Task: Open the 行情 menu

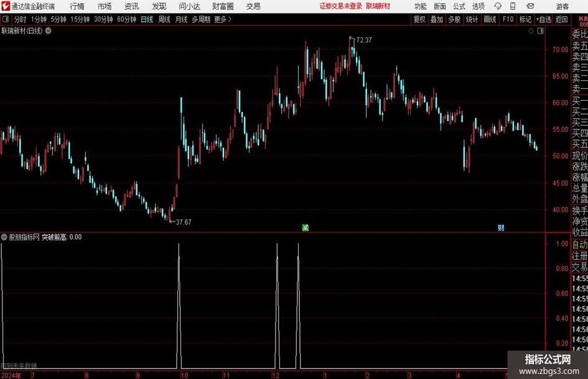Action: point(77,6)
